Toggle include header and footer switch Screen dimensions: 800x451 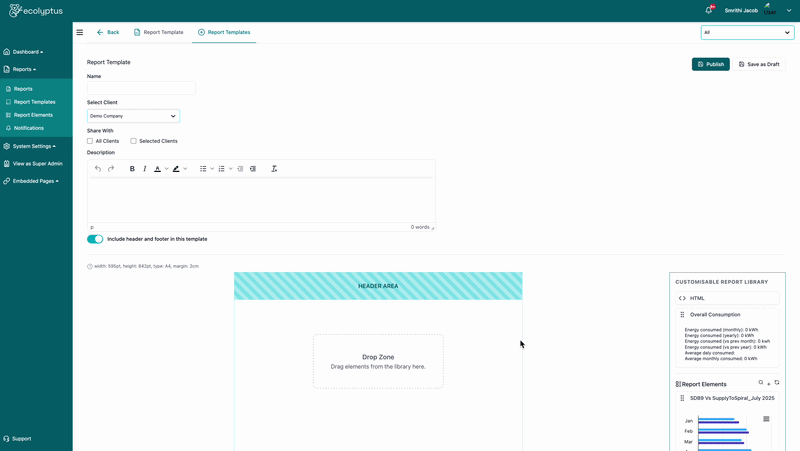tap(95, 239)
